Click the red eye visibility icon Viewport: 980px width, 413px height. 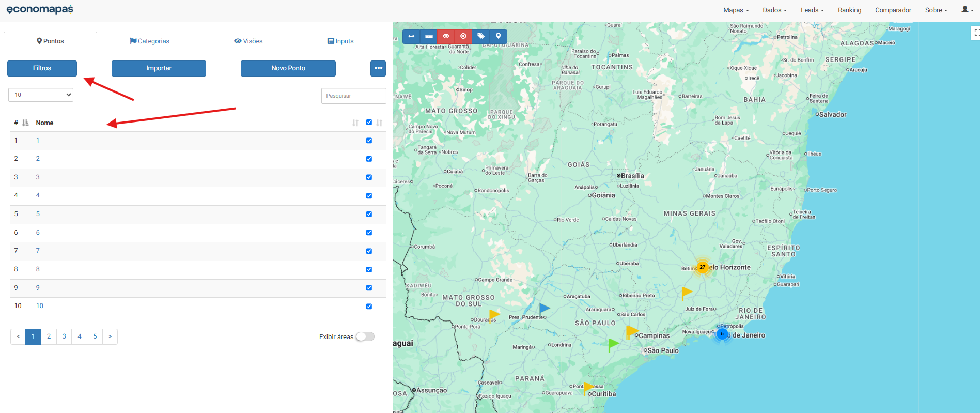446,36
